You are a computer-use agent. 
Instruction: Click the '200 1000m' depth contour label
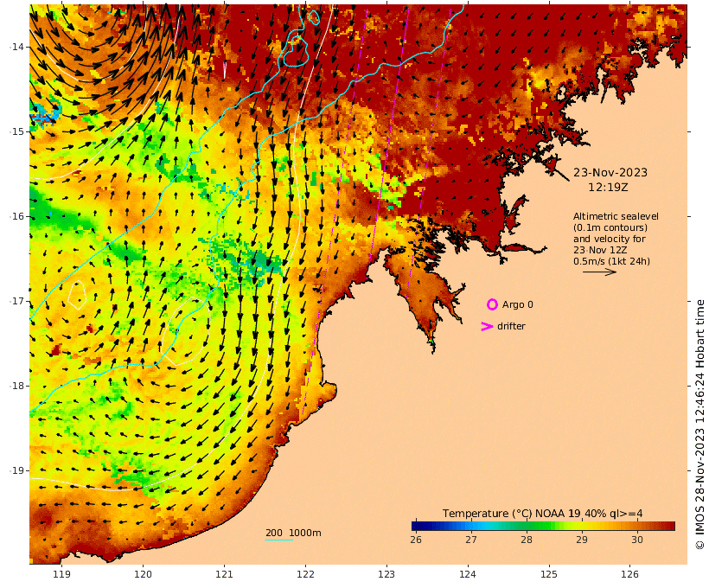point(293,533)
